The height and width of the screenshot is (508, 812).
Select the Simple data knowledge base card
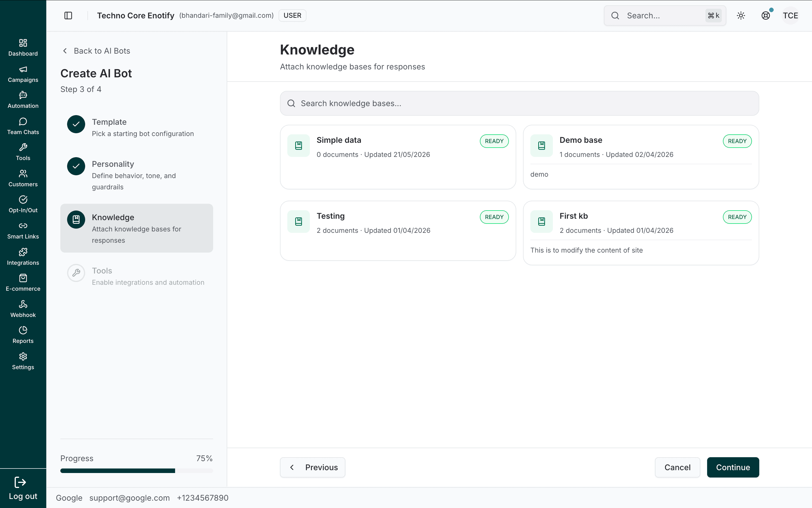398,157
